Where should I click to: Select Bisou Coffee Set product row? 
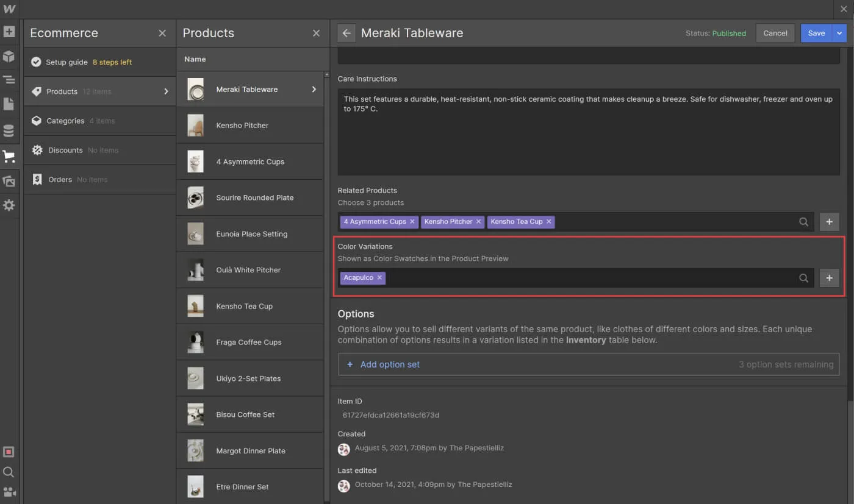[250, 414]
